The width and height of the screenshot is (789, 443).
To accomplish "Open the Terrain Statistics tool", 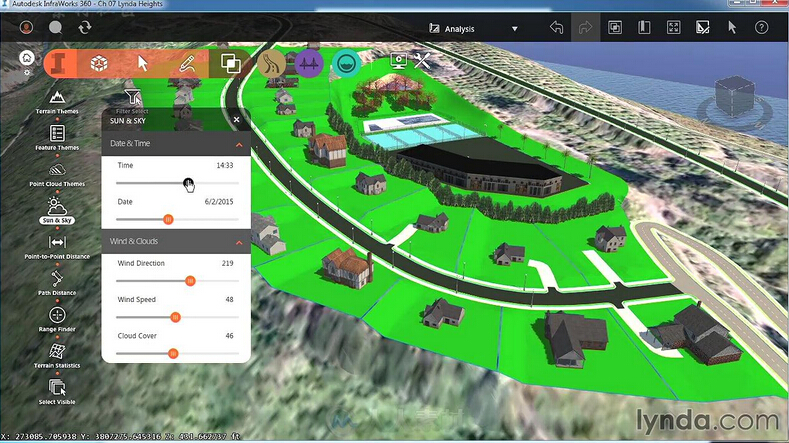I will coord(57,352).
